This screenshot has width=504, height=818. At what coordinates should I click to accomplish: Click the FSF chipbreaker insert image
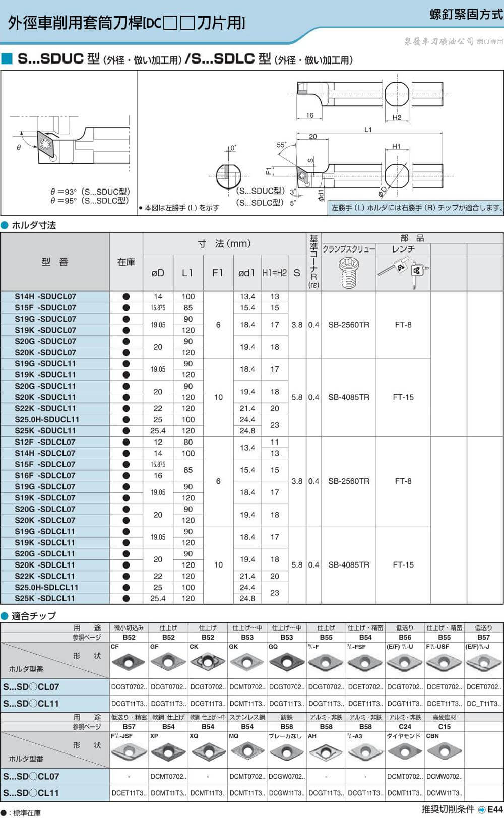365,662
